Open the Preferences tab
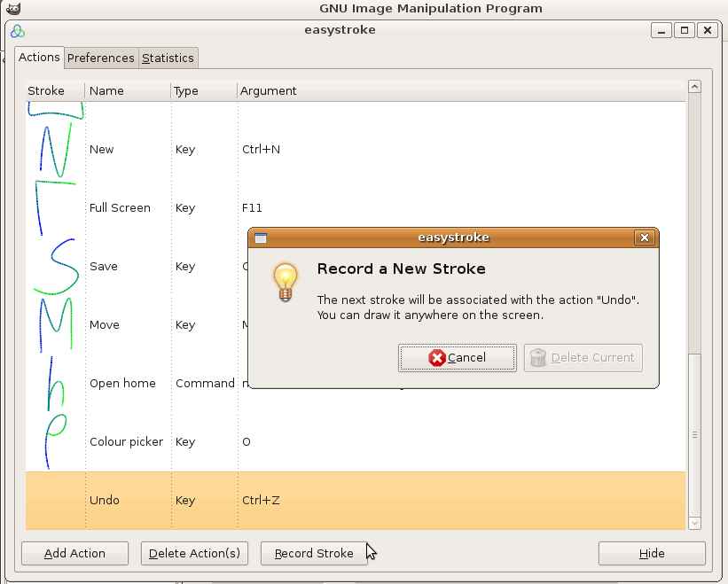Viewport: 728px width, 584px height. [101, 58]
